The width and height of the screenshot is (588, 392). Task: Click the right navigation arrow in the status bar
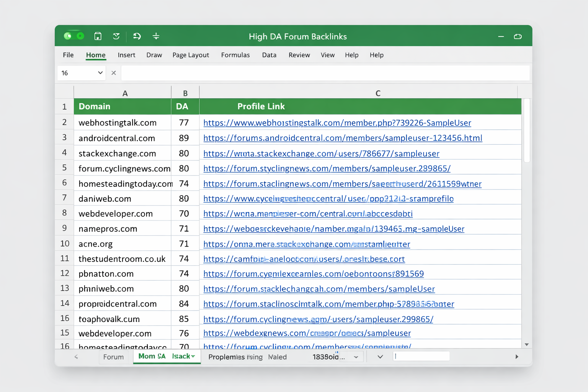517,356
